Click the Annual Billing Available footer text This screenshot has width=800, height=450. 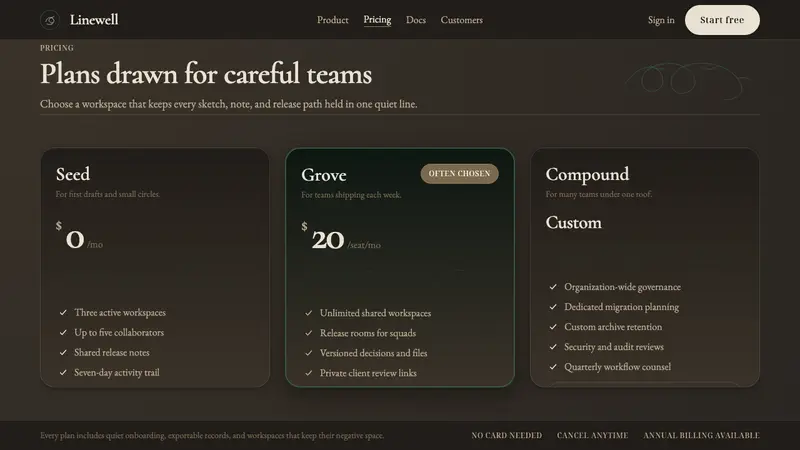point(701,435)
